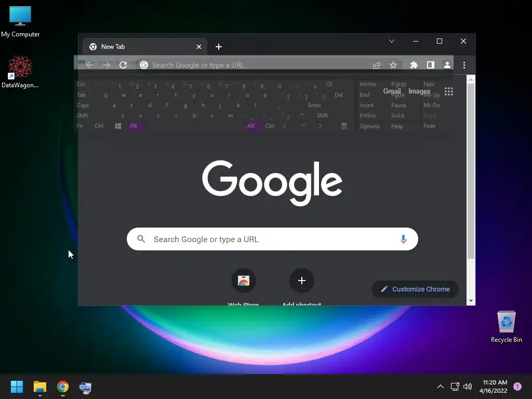This screenshot has width=532, height=399.
Task: Open the Recycle Bin desktop icon
Action: [x=506, y=327]
